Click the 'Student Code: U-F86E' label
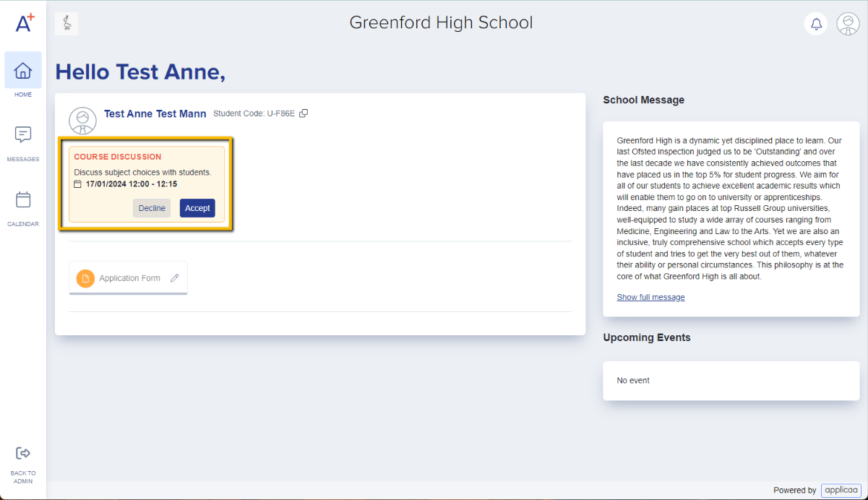The image size is (868, 500). pyautogui.click(x=254, y=113)
